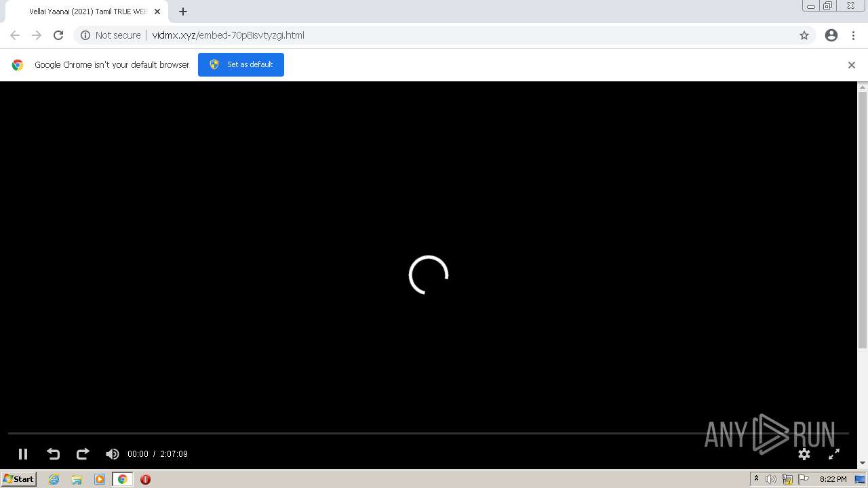Image resolution: width=868 pixels, height=488 pixels.
Task: Click the page vertical scrollbar
Action: tap(863, 220)
